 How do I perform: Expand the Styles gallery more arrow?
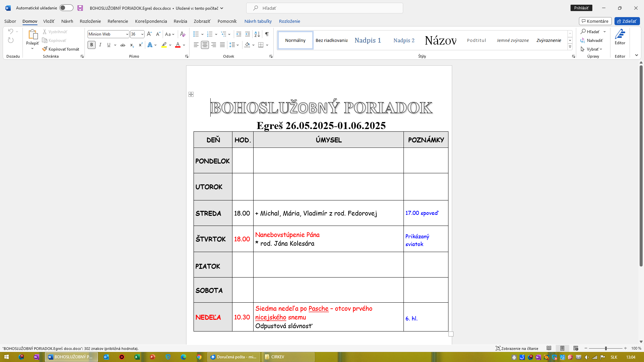pyautogui.click(x=570, y=47)
